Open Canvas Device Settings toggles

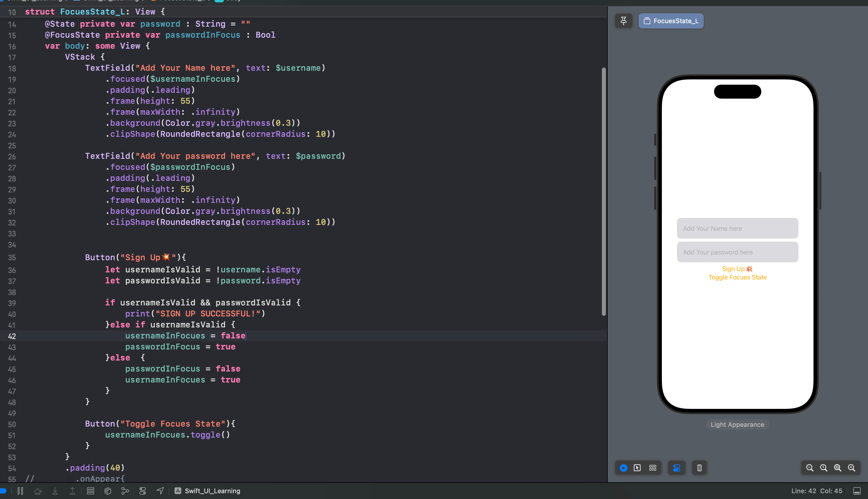(x=677, y=468)
